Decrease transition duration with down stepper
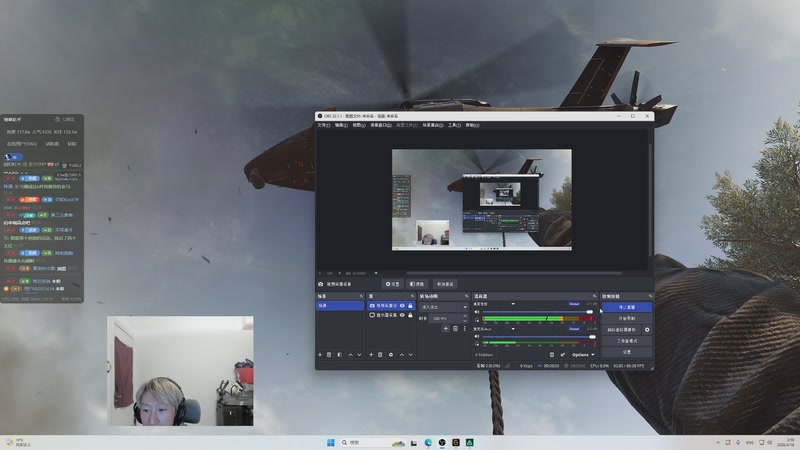Viewport: 800px width, 450px height. click(x=465, y=320)
